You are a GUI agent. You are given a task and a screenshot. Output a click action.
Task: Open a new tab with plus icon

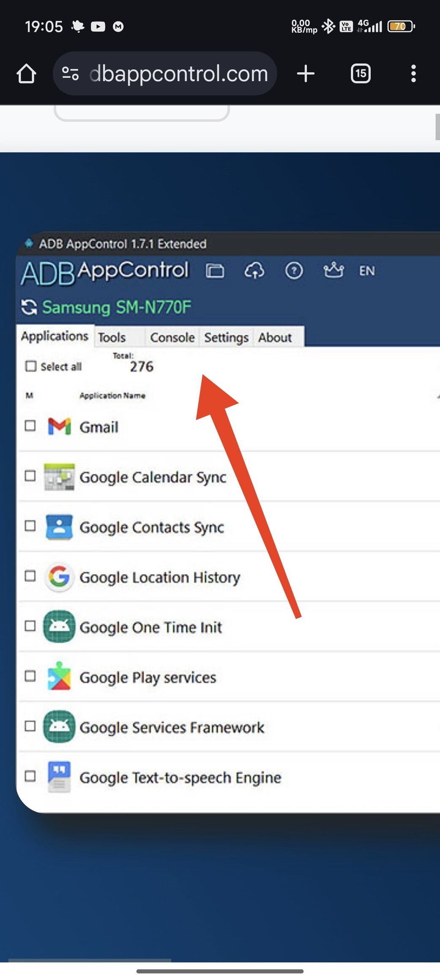click(x=306, y=74)
